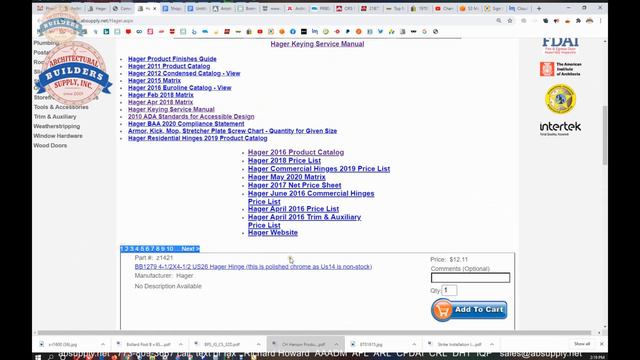Open Hager Commercial Hinges 2019 Price List

pos(319,169)
